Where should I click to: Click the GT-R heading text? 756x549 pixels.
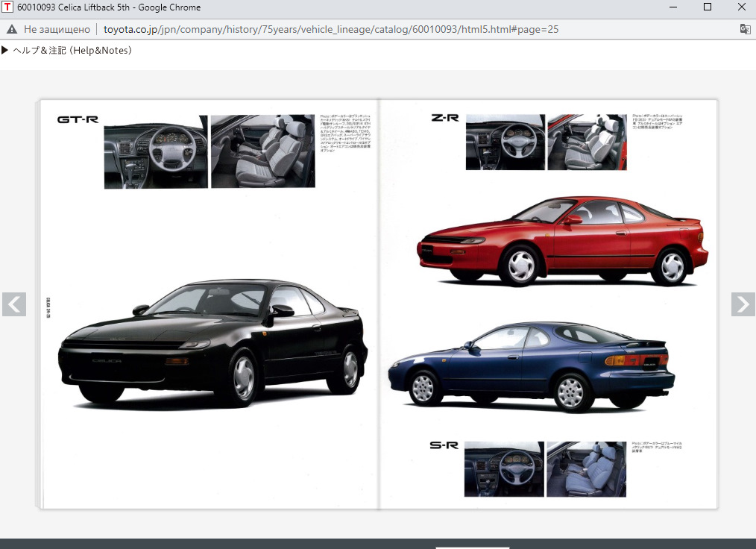(x=78, y=119)
